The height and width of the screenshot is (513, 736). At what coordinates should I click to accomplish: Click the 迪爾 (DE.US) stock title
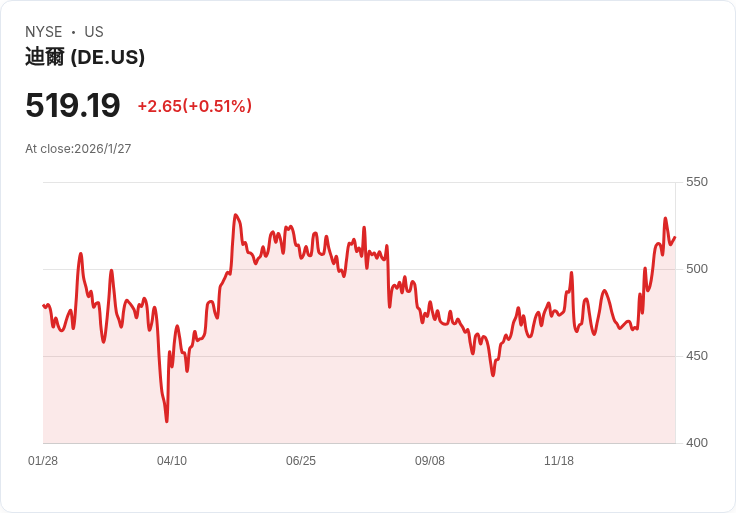(85, 57)
